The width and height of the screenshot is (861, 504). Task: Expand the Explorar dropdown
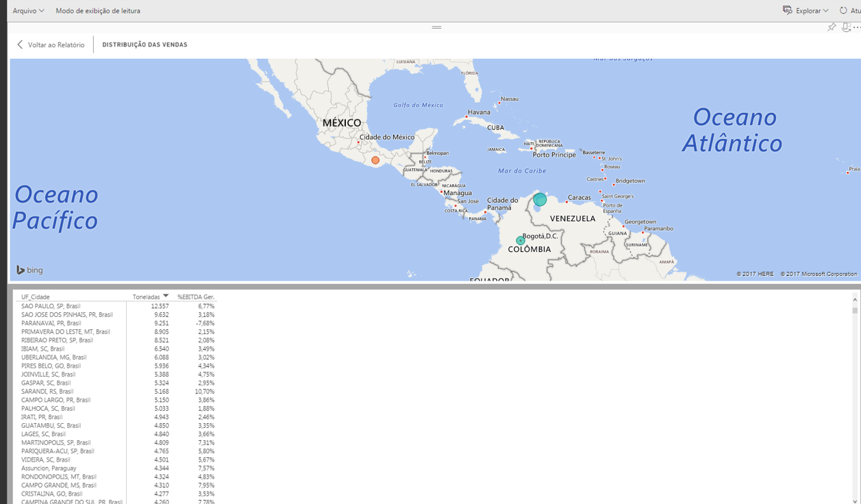point(806,11)
